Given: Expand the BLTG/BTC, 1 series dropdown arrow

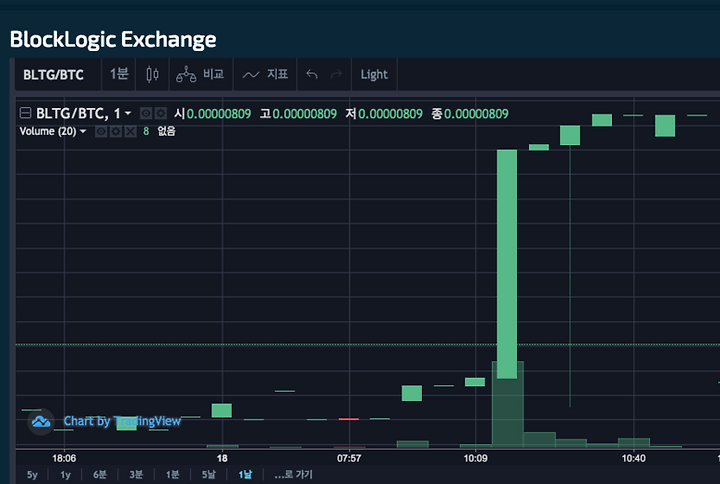Looking at the screenshot, I should (128, 113).
